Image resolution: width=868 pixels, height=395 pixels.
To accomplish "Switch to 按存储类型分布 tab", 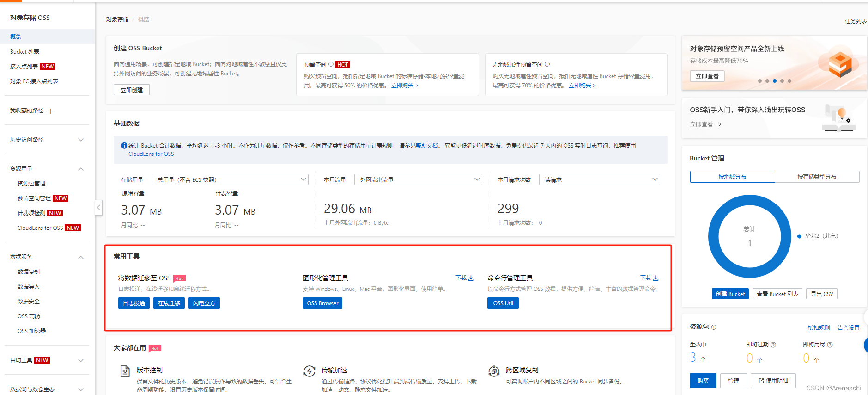I will (x=817, y=177).
